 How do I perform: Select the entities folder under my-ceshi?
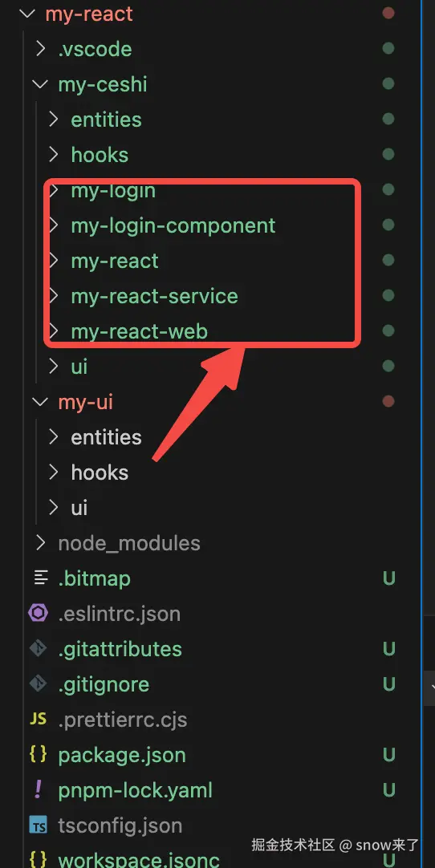pyautogui.click(x=106, y=120)
